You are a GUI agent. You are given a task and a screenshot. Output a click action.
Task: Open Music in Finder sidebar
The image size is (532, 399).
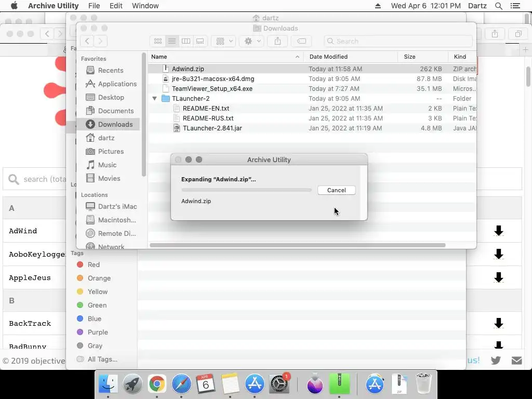click(108, 165)
